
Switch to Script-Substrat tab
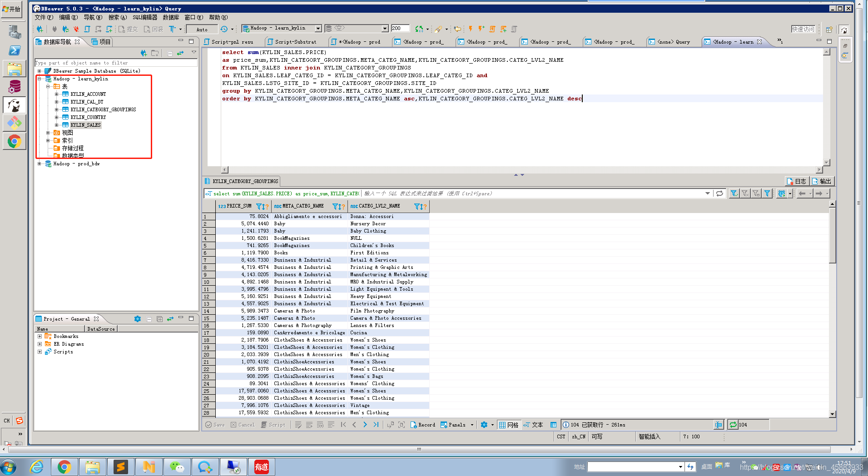(295, 42)
